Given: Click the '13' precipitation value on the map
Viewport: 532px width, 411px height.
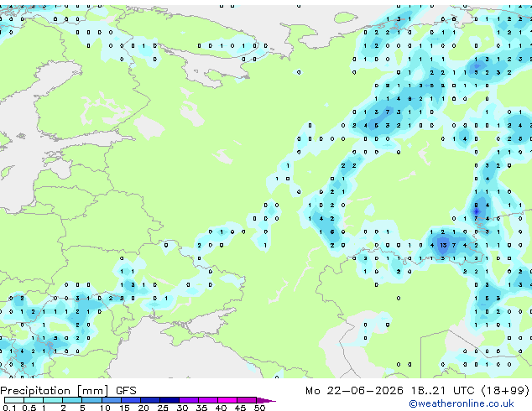Looking at the screenshot, I should 443,245.
